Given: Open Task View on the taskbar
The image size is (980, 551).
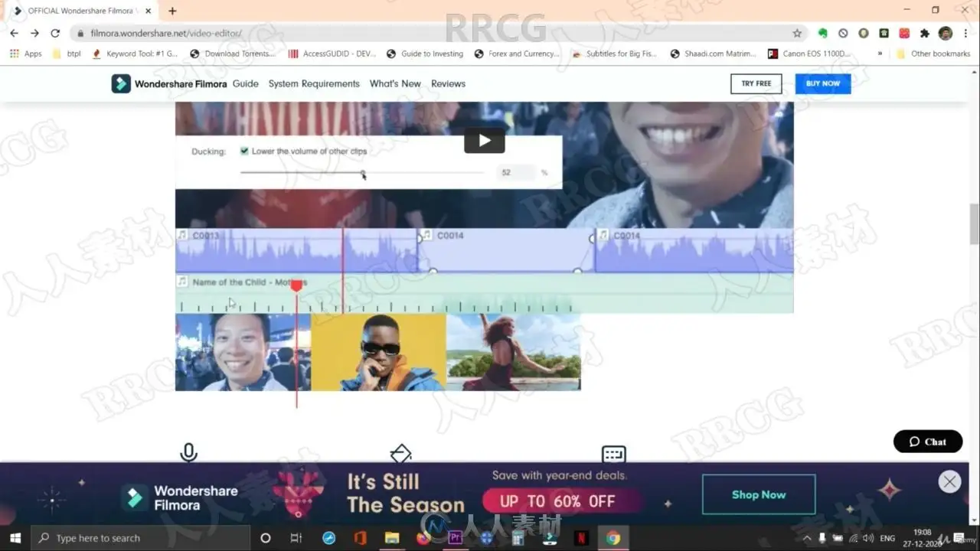Looking at the screenshot, I should pos(296,538).
